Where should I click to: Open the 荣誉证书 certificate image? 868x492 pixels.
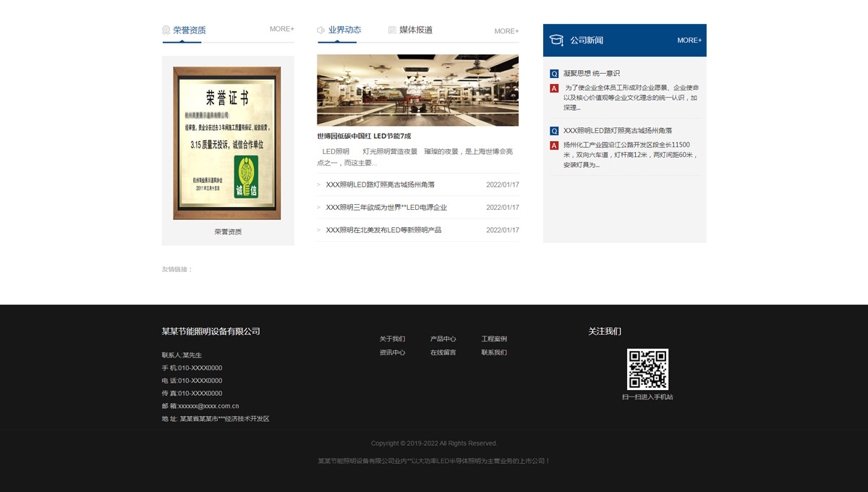click(227, 143)
